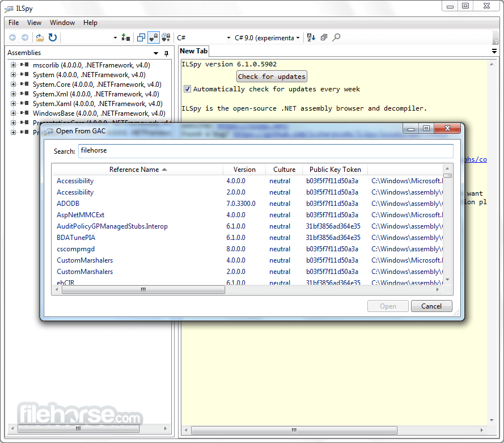Select CustomMarshalers 2.0.0.0 row

click(x=248, y=272)
